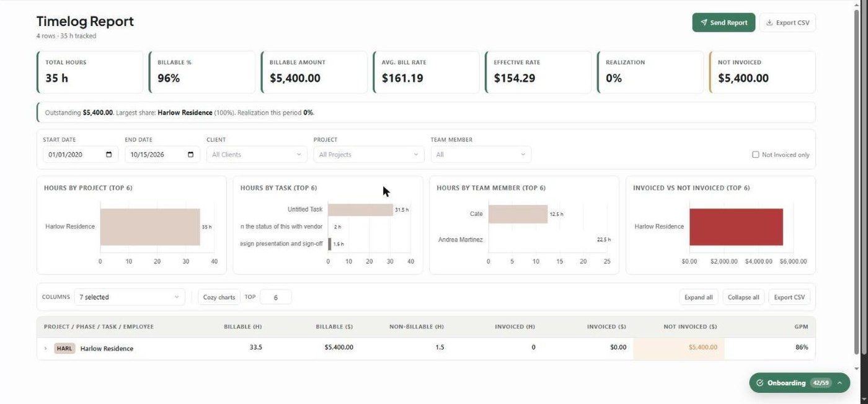
Task: Click the Onboarding checkmark icon
Action: pyautogui.click(x=760, y=383)
